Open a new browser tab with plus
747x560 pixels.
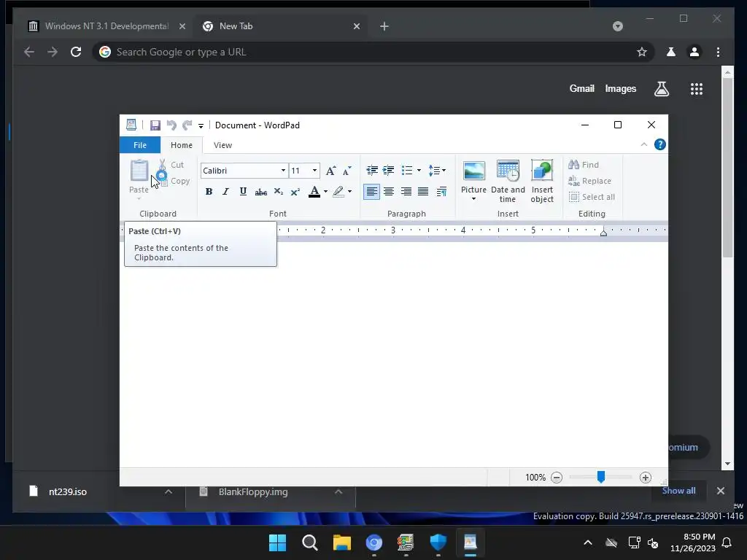click(x=384, y=27)
